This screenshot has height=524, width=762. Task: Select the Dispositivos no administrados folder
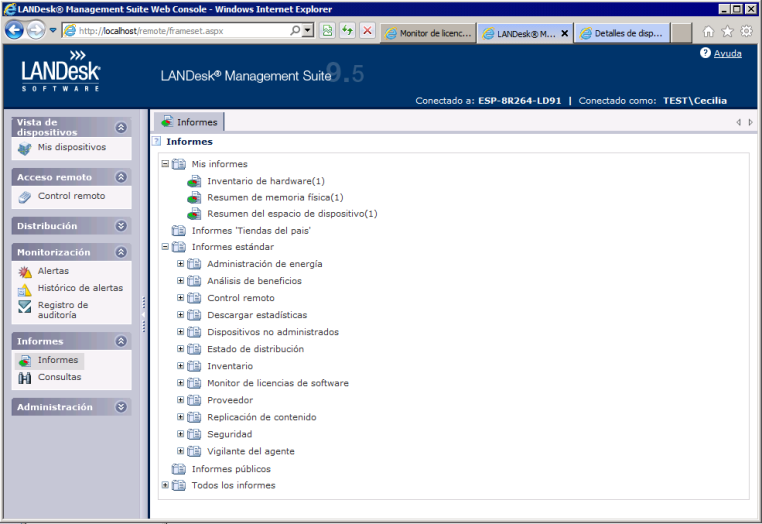pyautogui.click(x=273, y=332)
